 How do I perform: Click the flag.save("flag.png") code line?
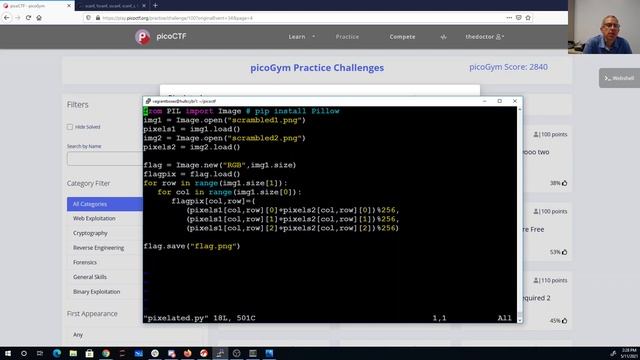point(192,246)
